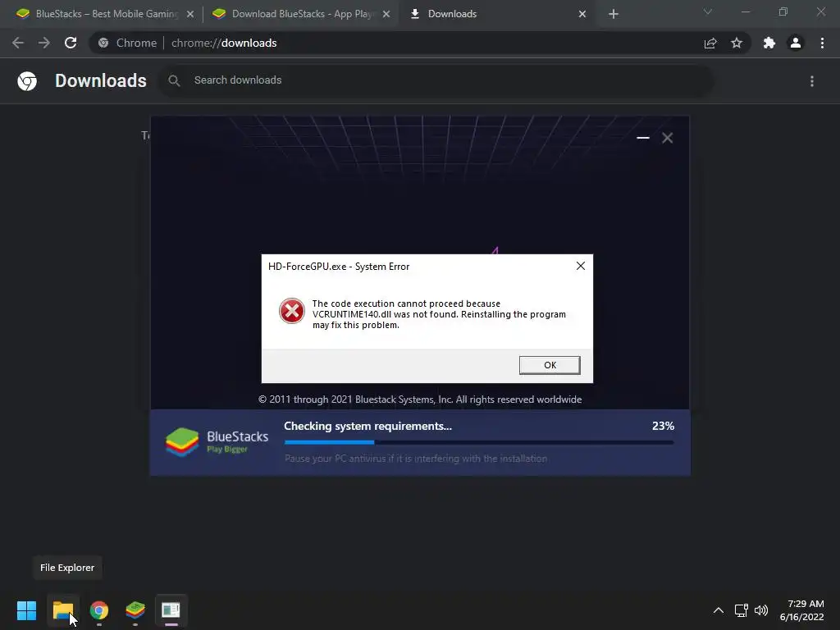
Task: Click the 23% progress value
Action: point(663,426)
